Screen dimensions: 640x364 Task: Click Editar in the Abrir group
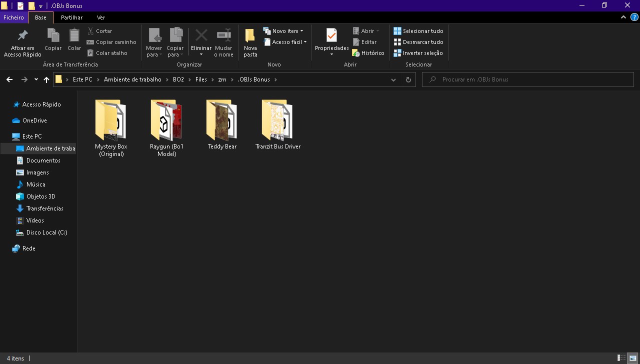tap(364, 42)
